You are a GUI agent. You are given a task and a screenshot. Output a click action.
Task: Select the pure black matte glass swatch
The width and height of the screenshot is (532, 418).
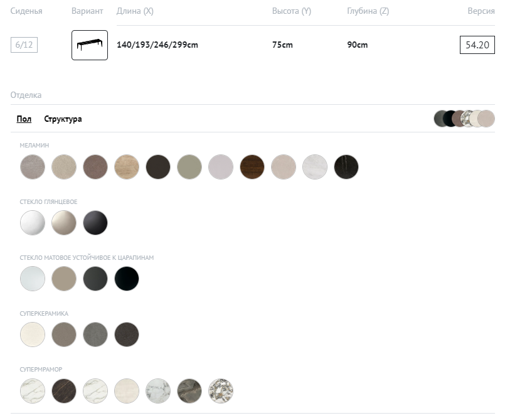point(127,279)
